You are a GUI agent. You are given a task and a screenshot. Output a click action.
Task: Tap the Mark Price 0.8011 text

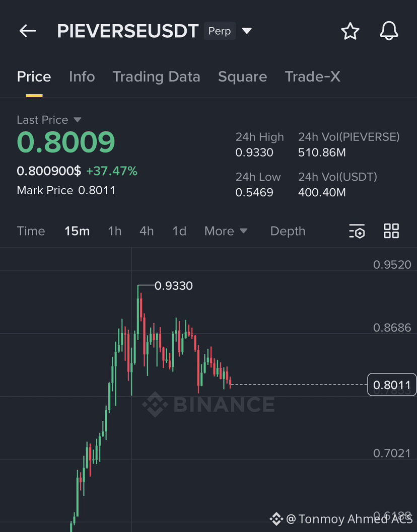[x=66, y=190]
